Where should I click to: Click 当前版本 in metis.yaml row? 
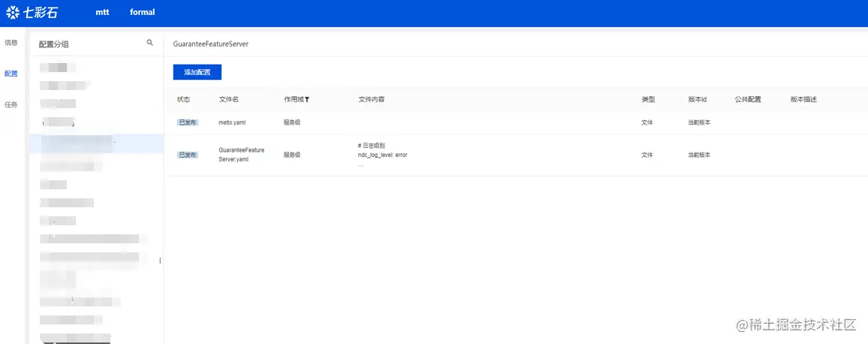pos(699,122)
